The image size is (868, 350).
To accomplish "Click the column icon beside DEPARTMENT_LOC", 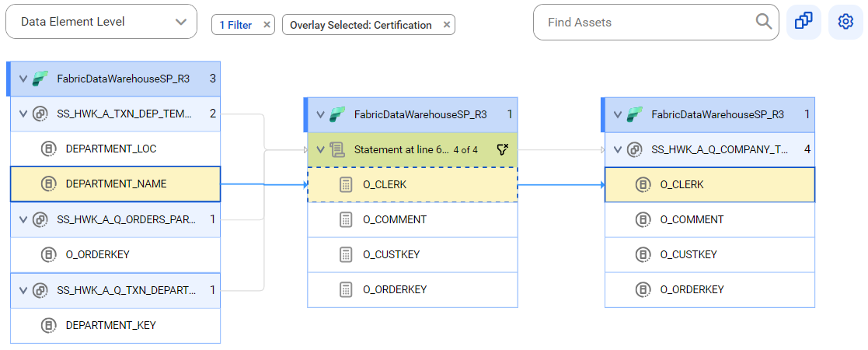I will [49, 149].
